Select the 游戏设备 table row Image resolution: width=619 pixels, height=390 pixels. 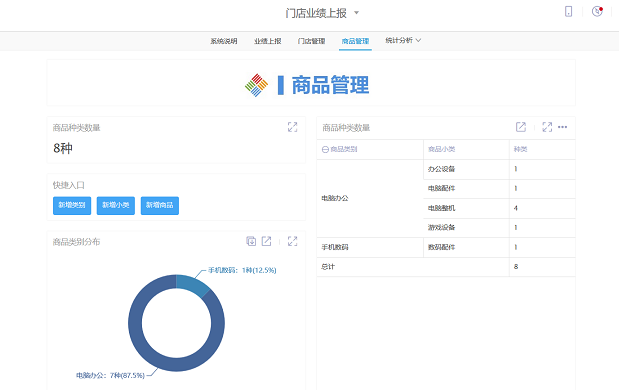pyautogui.click(x=499, y=228)
